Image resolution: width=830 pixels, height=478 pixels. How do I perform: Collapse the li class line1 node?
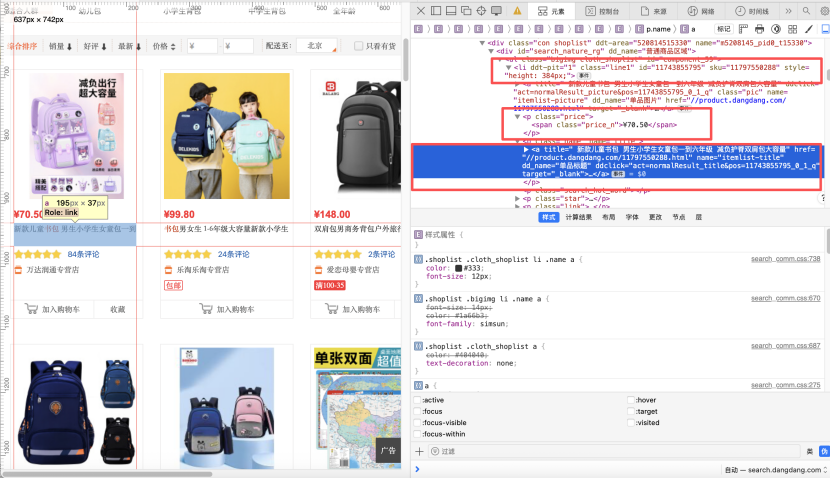point(508,68)
